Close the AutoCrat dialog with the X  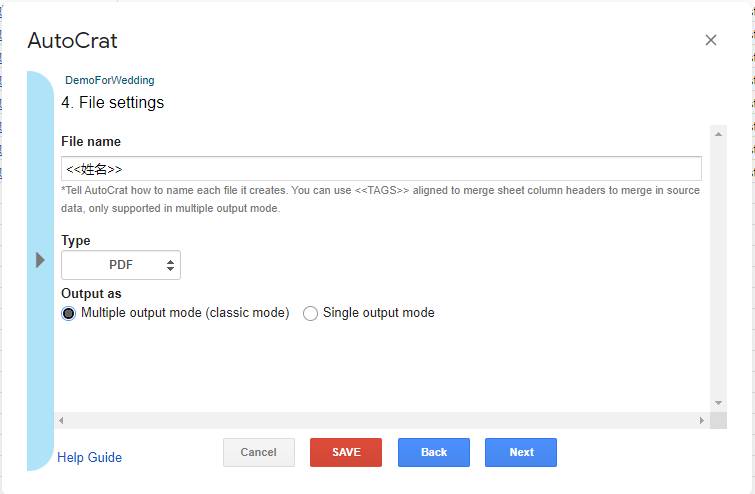pos(711,40)
